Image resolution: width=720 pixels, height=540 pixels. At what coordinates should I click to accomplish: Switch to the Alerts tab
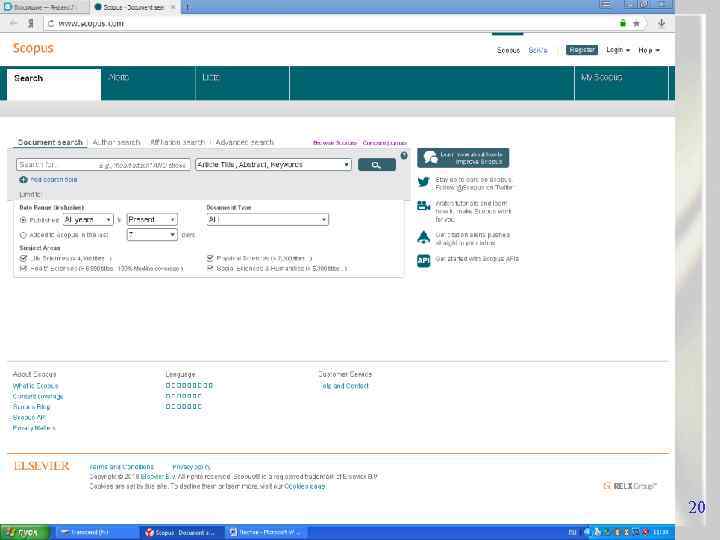click(148, 84)
